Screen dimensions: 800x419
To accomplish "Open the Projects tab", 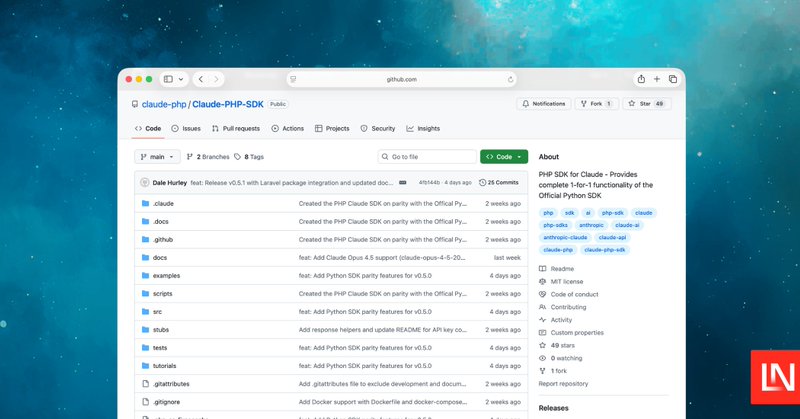I will click(x=332, y=129).
